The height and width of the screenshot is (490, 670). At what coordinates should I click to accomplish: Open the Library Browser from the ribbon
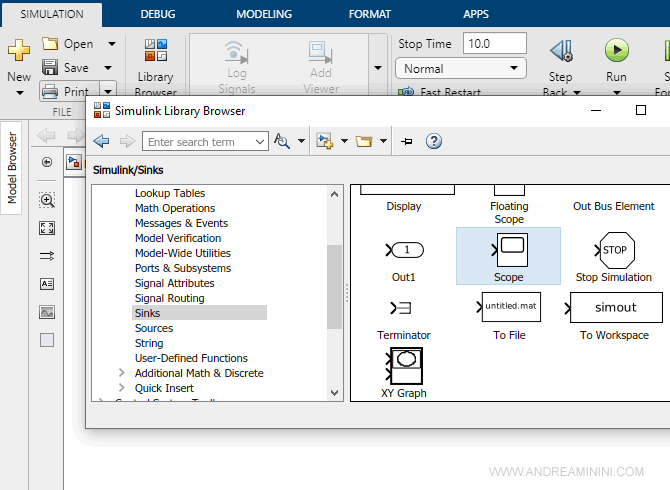click(x=156, y=66)
